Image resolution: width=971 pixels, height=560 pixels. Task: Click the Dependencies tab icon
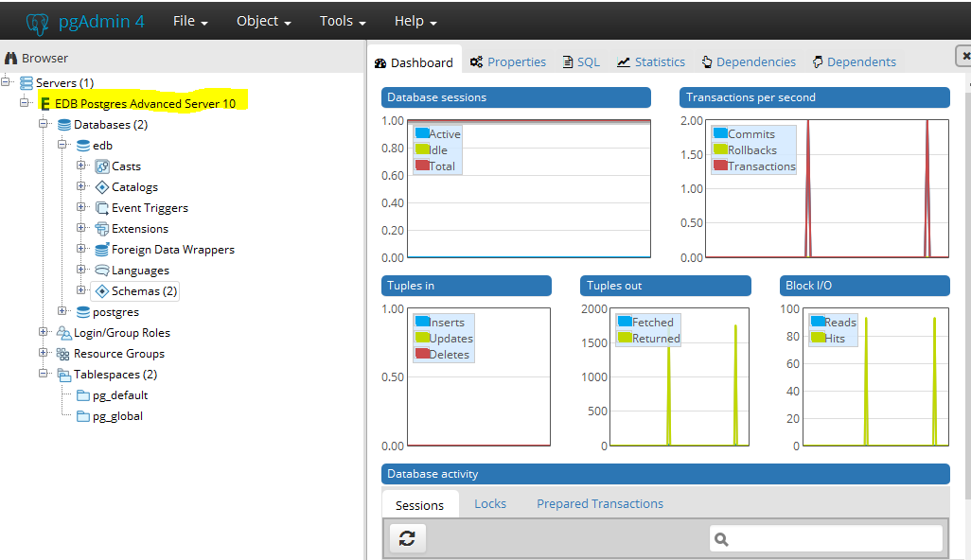tap(707, 61)
